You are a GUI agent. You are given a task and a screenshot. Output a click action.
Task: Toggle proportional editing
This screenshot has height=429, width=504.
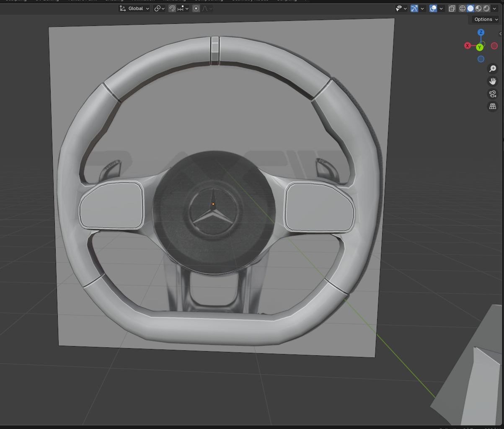point(196,8)
